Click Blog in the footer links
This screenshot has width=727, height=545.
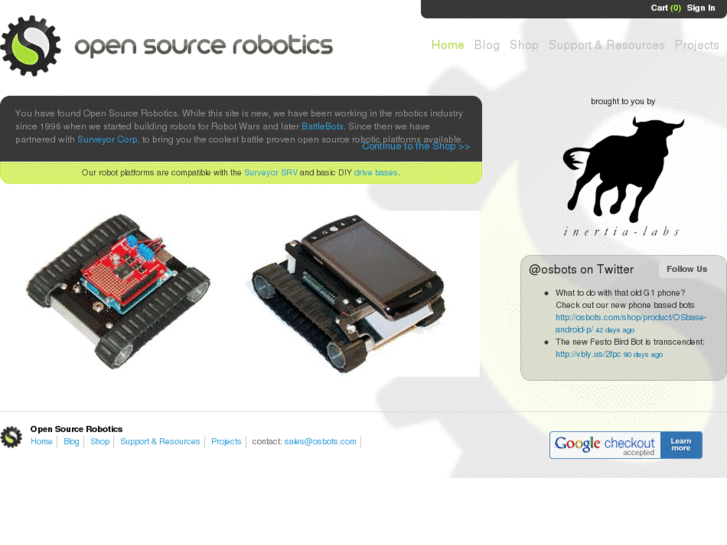[71, 442]
